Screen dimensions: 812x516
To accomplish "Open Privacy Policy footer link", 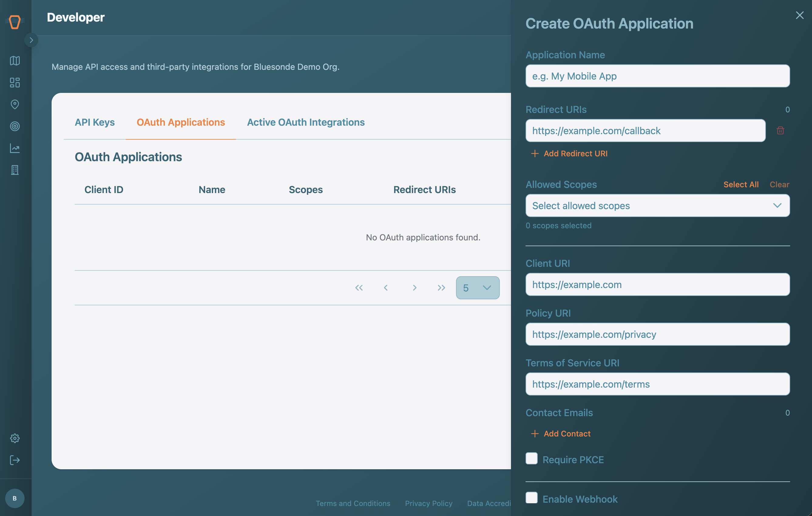I will click(x=428, y=503).
